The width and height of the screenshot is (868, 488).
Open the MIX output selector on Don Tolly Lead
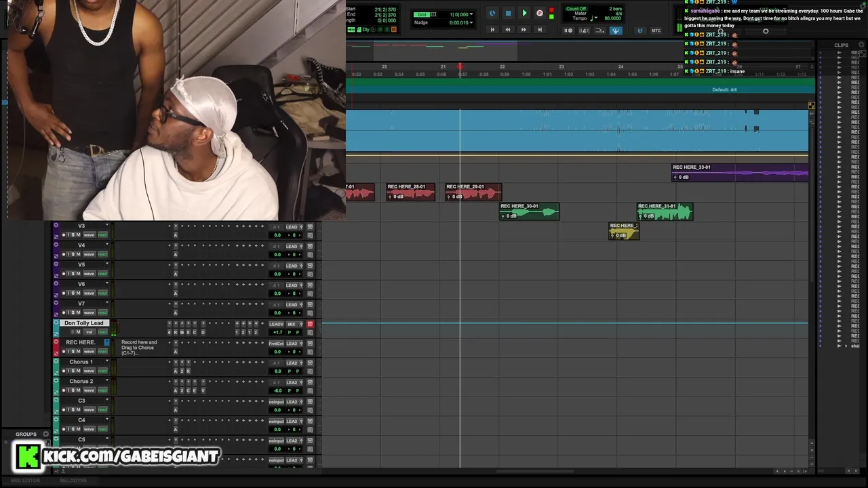(292, 324)
